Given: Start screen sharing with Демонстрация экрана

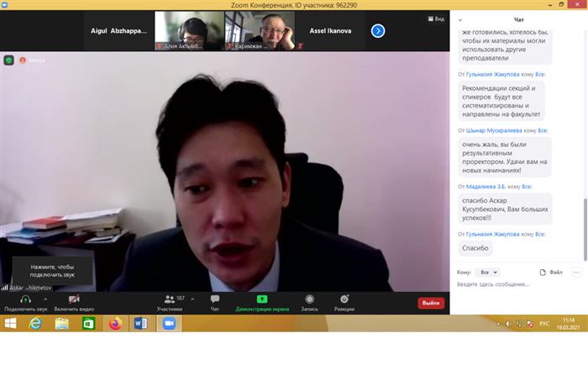Looking at the screenshot, I should 261,299.
